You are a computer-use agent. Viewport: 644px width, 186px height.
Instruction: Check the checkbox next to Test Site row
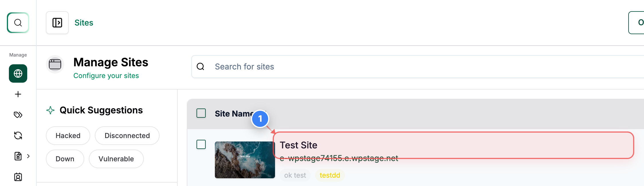pos(201,145)
